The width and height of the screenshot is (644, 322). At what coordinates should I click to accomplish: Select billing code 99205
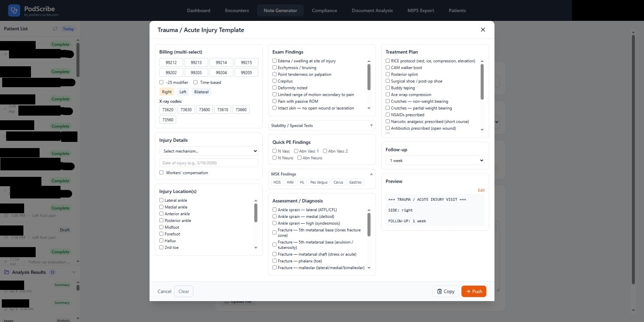click(246, 73)
